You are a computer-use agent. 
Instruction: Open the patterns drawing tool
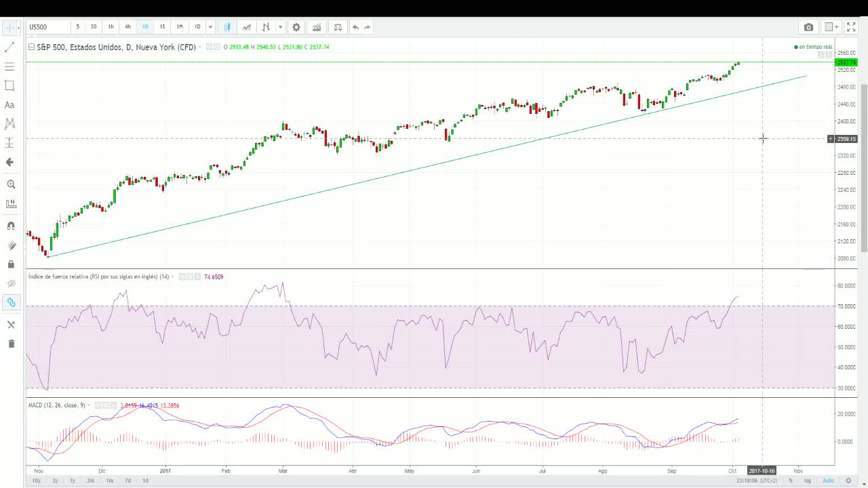pyautogui.click(x=9, y=124)
